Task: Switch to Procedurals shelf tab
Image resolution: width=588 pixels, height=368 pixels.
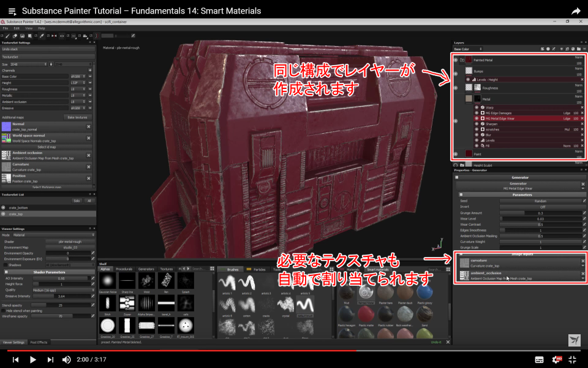Action: (124, 269)
